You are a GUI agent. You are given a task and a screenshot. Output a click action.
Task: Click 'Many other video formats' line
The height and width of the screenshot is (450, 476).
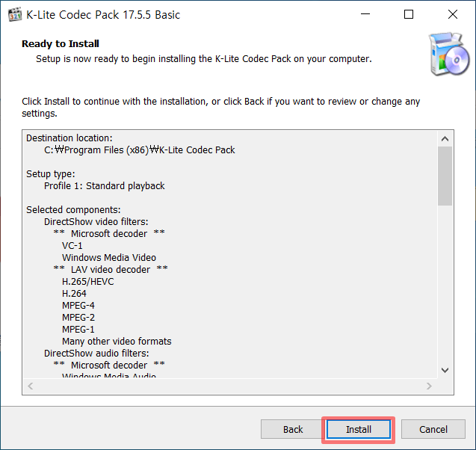pyautogui.click(x=117, y=342)
